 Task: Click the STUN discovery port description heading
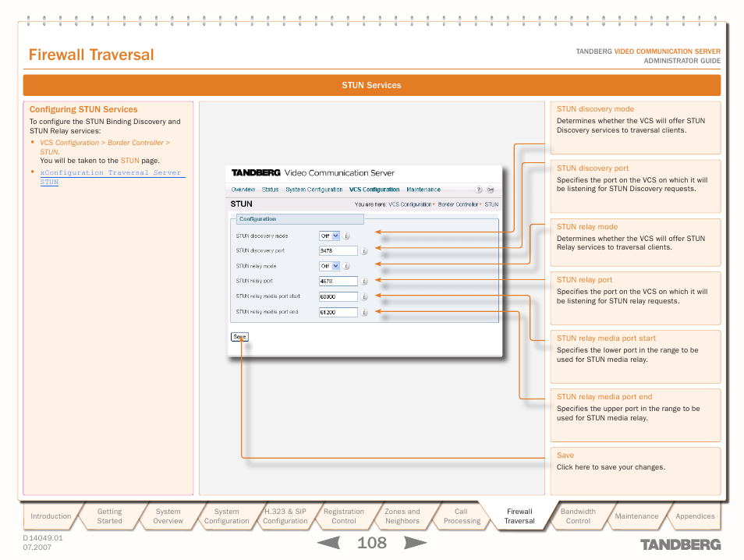tap(592, 168)
